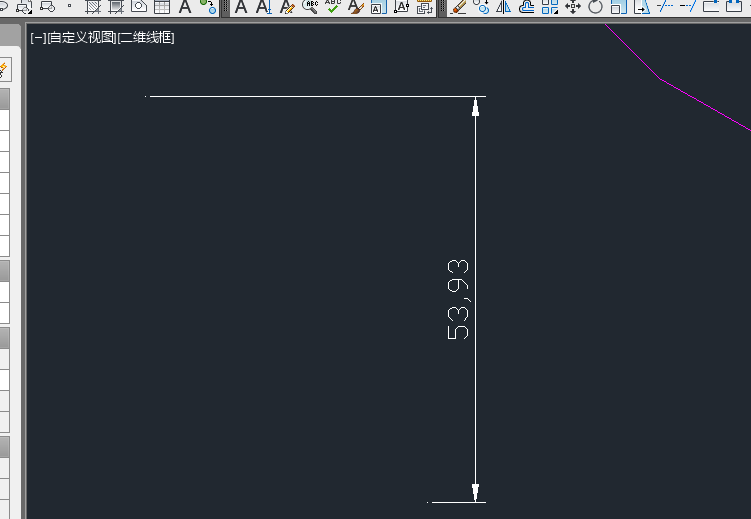The height and width of the screenshot is (519, 751).
Task: Click the Add Selected icon
Action: 208,6
